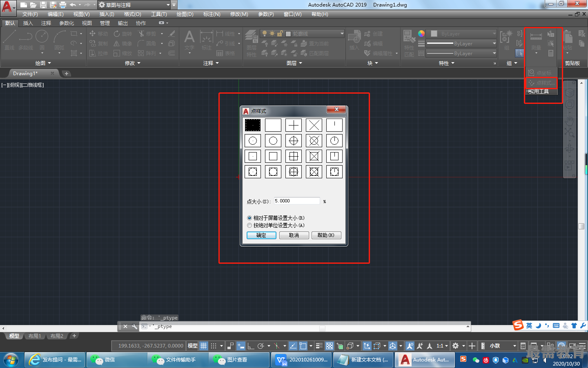Expand the 修改 modify panel
Image resolution: width=588 pixels, height=368 pixels.
[132, 63]
